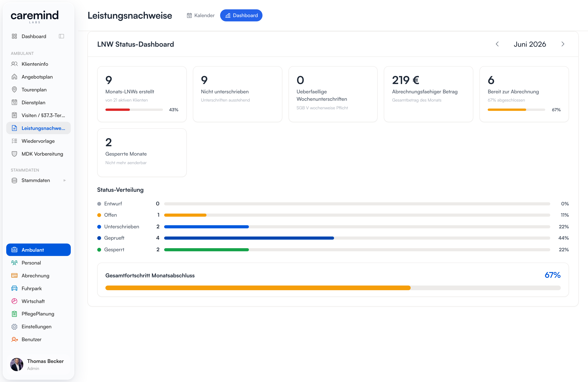
Task: Collapse the sidebar with the panel toggle icon
Action: tap(61, 36)
